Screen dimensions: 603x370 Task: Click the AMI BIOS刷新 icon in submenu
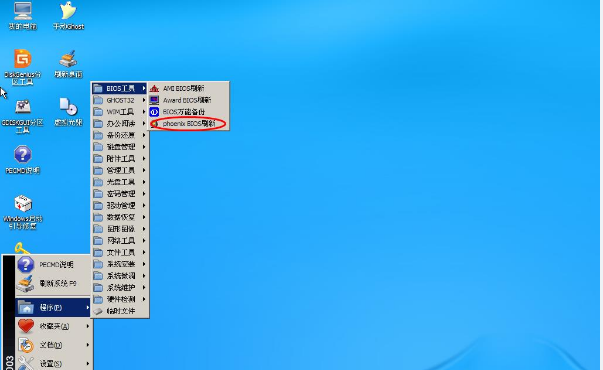point(154,88)
